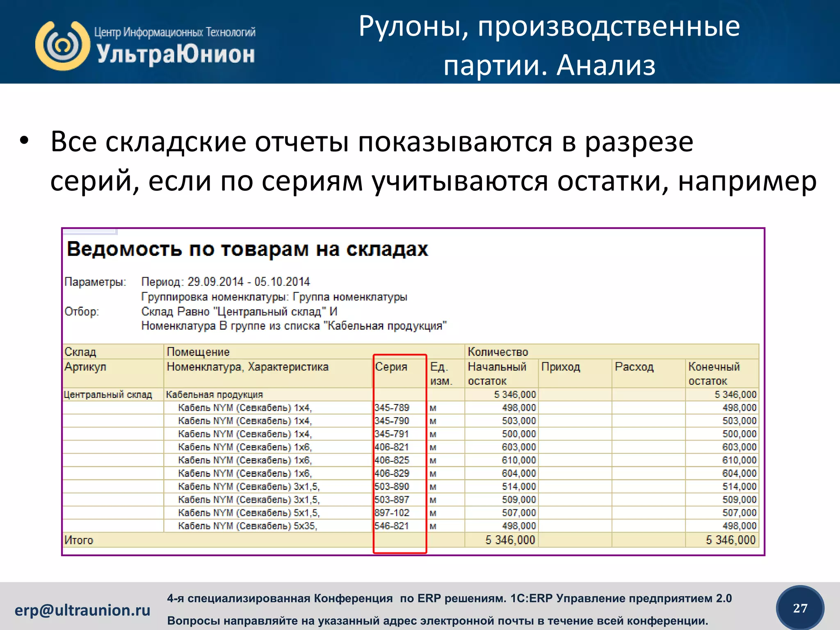Screen dimensions: 840x630
Task: Click series cell '503-897'
Action: 392,500
